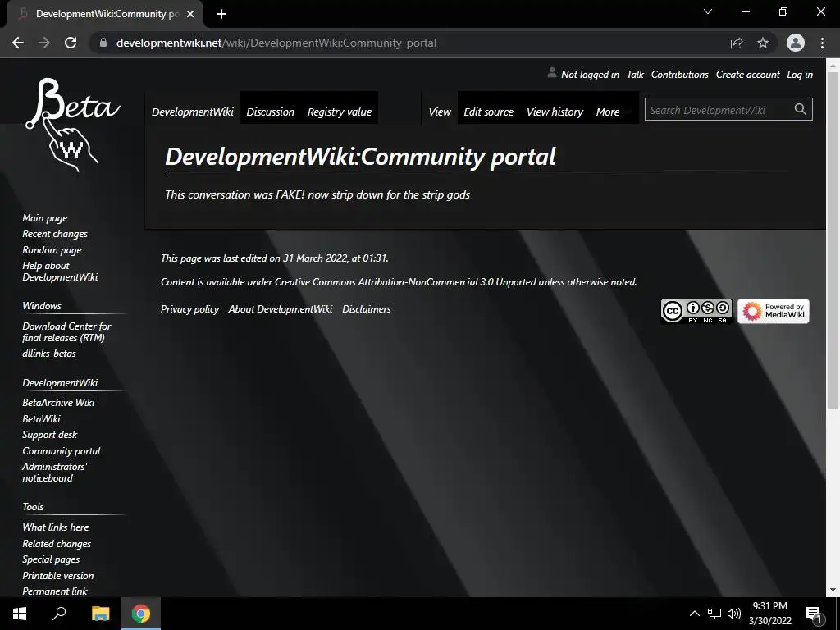Open What links here tool
This screenshot has width=840, height=630.
pyautogui.click(x=56, y=527)
